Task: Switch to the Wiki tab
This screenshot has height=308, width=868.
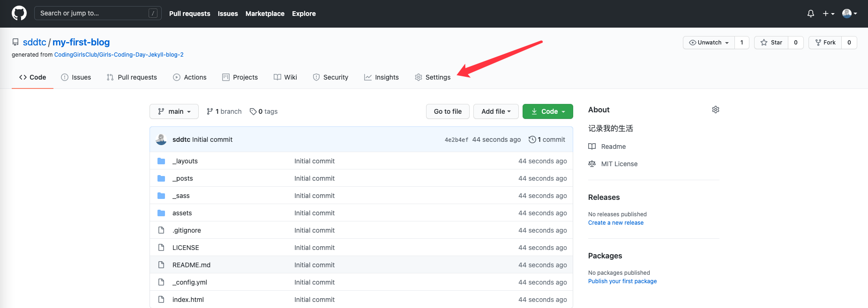Action: 285,77
